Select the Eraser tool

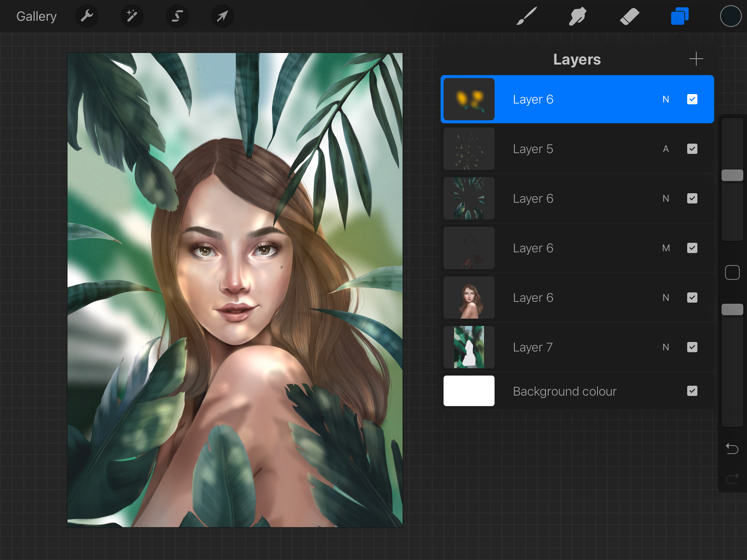tap(629, 16)
